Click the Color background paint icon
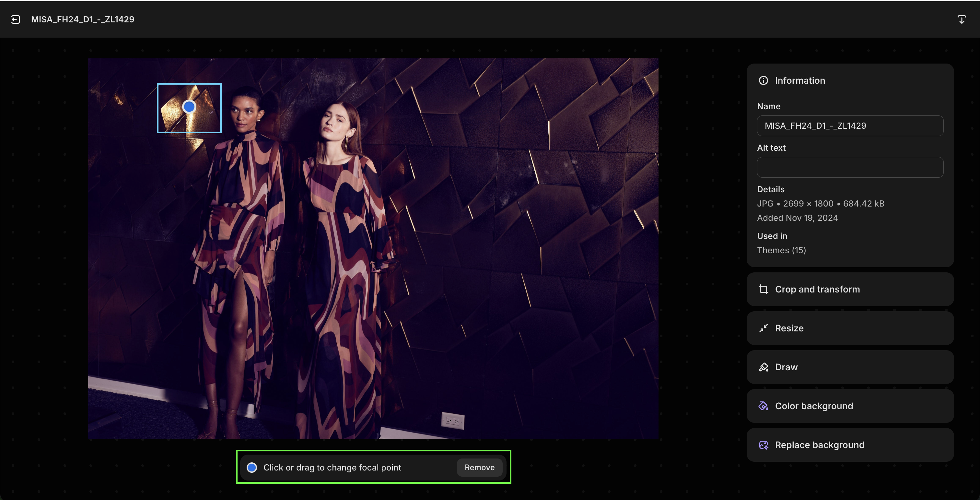This screenshot has height=500, width=980. click(x=763, y=406)
